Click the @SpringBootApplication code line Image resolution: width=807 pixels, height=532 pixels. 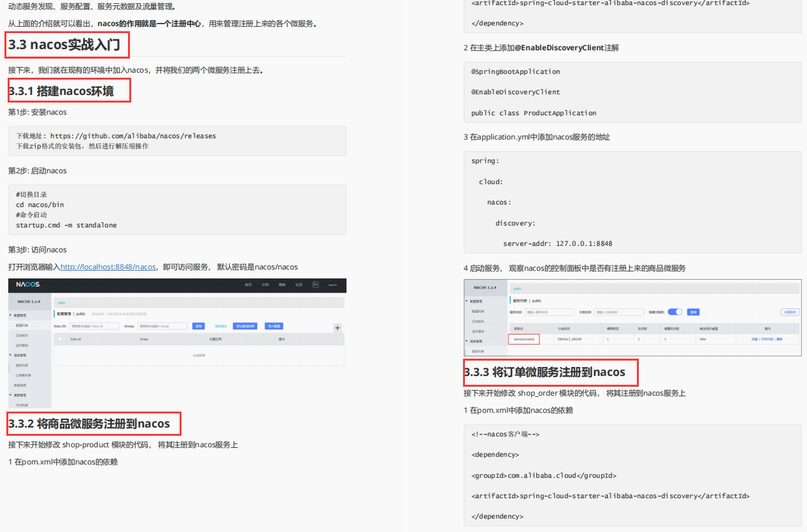[x=516, y=71]
